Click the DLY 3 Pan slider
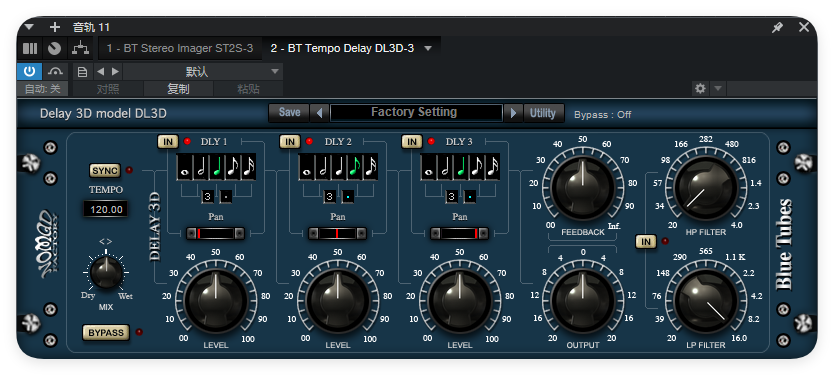This screenshot has height=375, width=834. [459, 233]
